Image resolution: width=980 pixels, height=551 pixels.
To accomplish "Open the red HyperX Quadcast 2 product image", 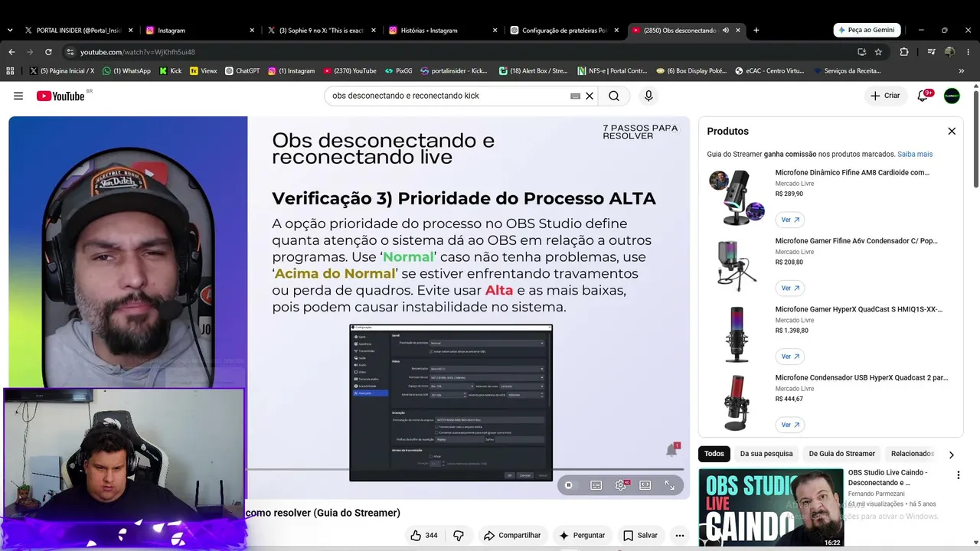I will [x=737, y=403].
